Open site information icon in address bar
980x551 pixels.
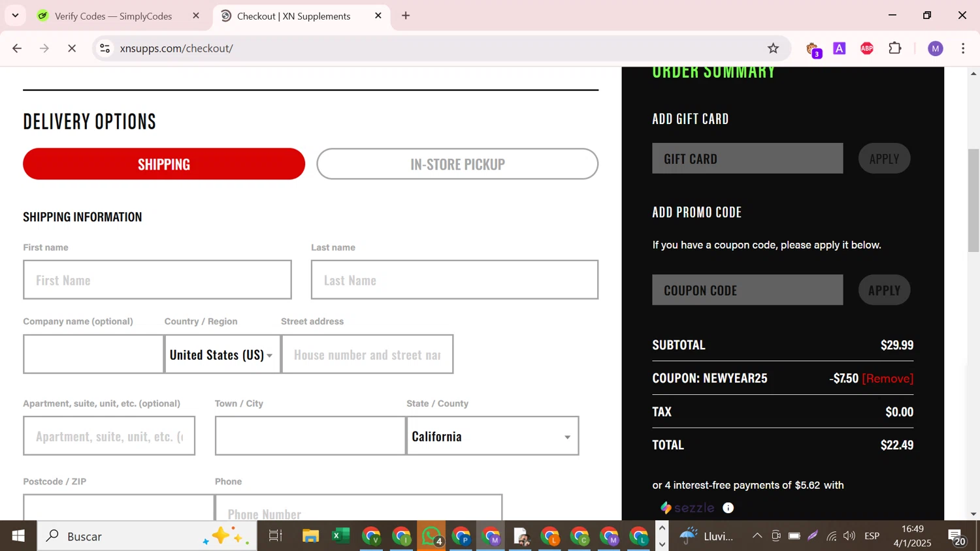(x=105, y=48)
